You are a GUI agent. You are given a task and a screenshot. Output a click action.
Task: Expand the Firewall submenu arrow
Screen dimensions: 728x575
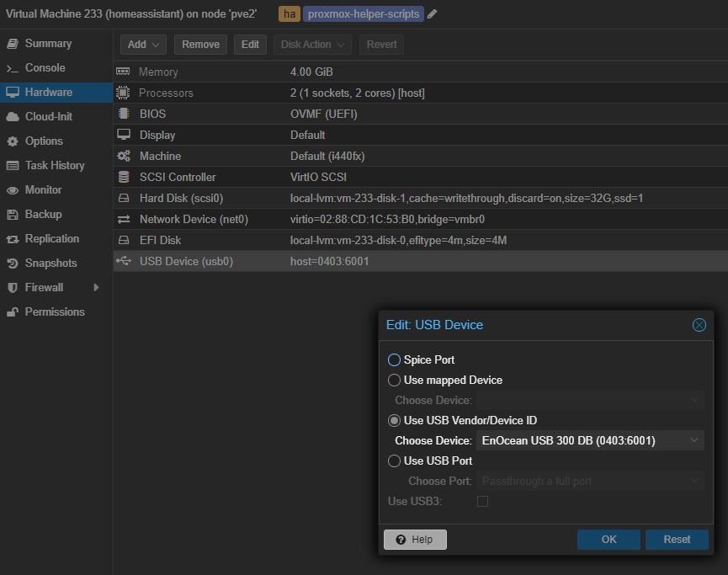tap(96, 288)
